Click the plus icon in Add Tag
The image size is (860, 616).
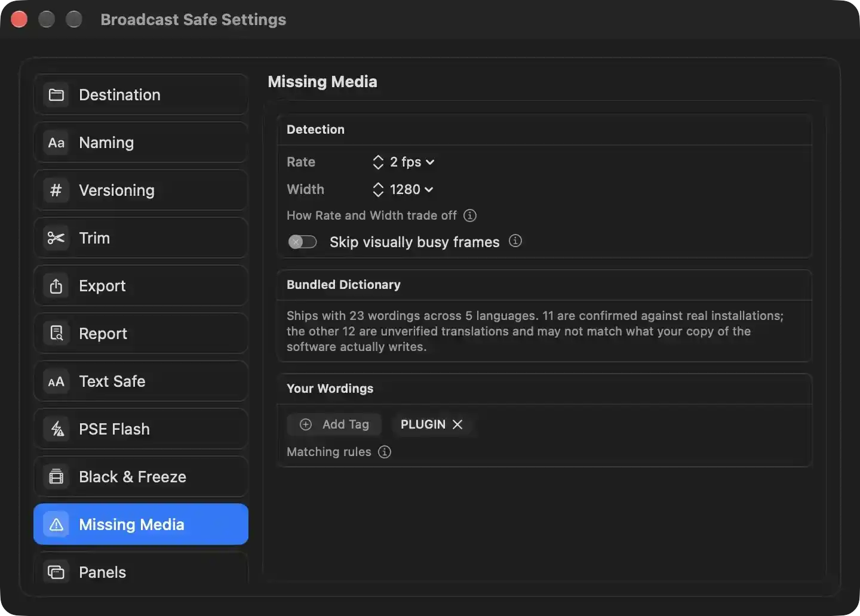pos(306,424)
